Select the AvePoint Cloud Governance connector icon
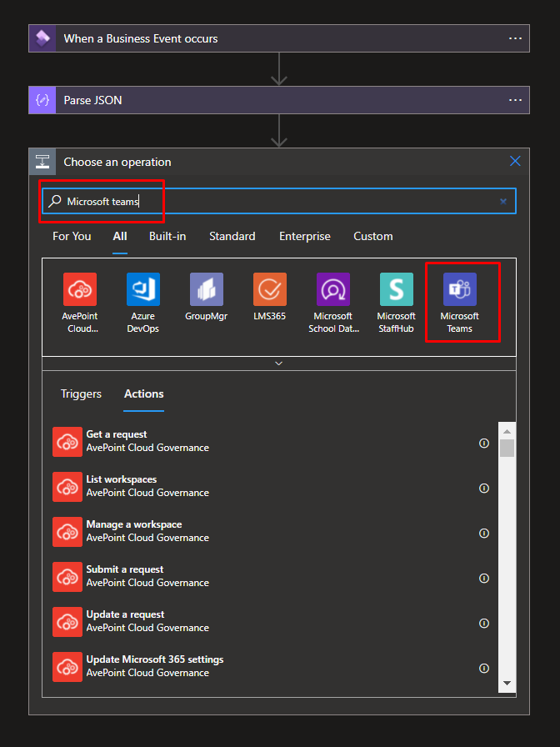The height and width of the screenshot is (747, 560). [79, 289]
